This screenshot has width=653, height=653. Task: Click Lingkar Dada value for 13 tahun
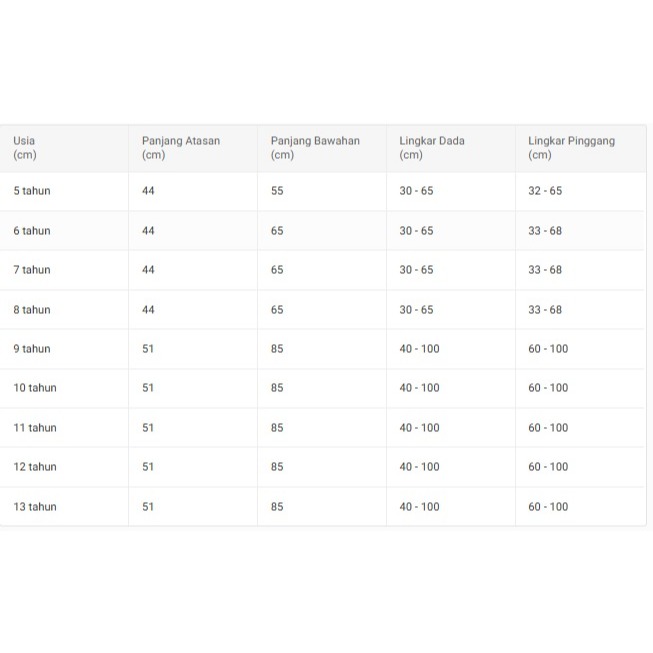[419, 507]
